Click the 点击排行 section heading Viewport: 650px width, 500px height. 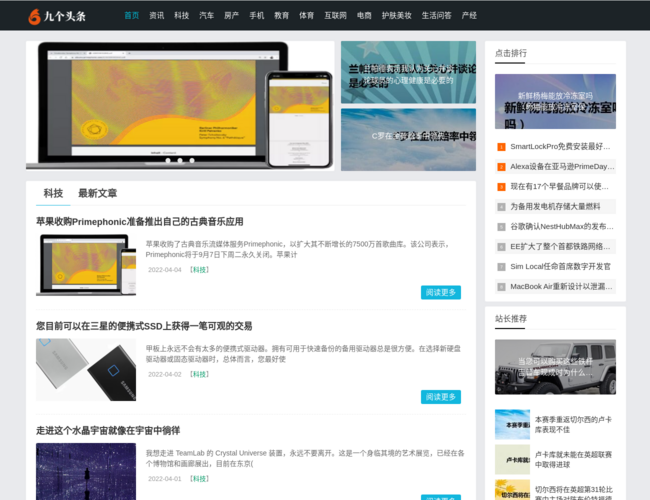pos(511,53)
